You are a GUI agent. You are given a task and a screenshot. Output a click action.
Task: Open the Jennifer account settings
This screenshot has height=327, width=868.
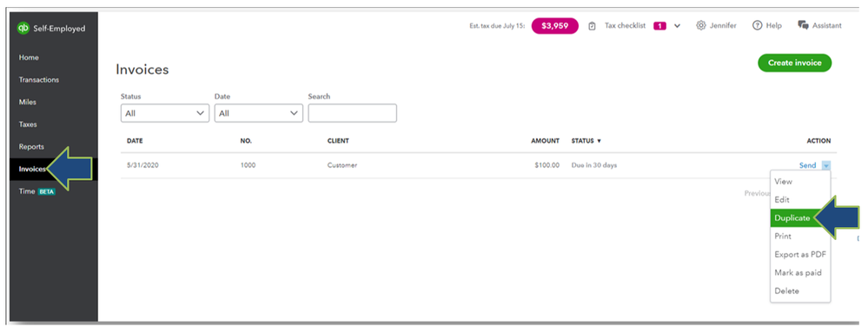click(x=723, y=25)
